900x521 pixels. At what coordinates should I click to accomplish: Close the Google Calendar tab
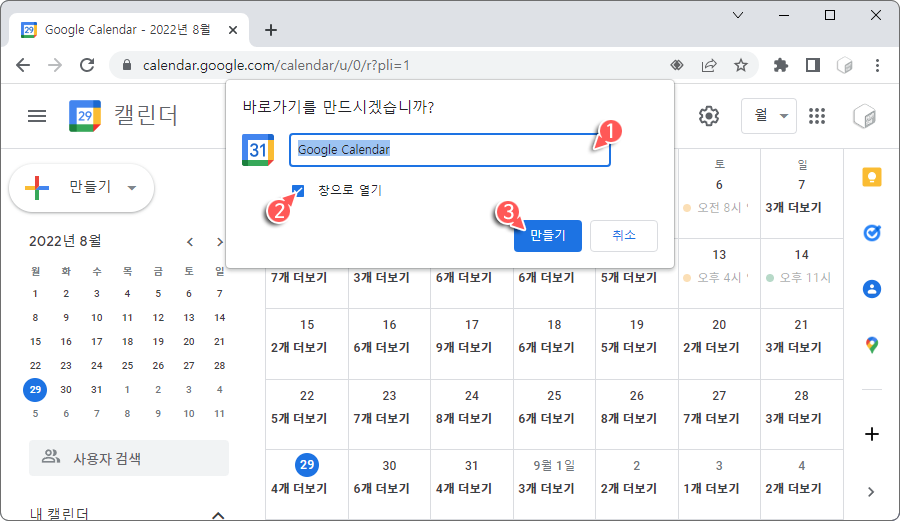coord(233,30)
